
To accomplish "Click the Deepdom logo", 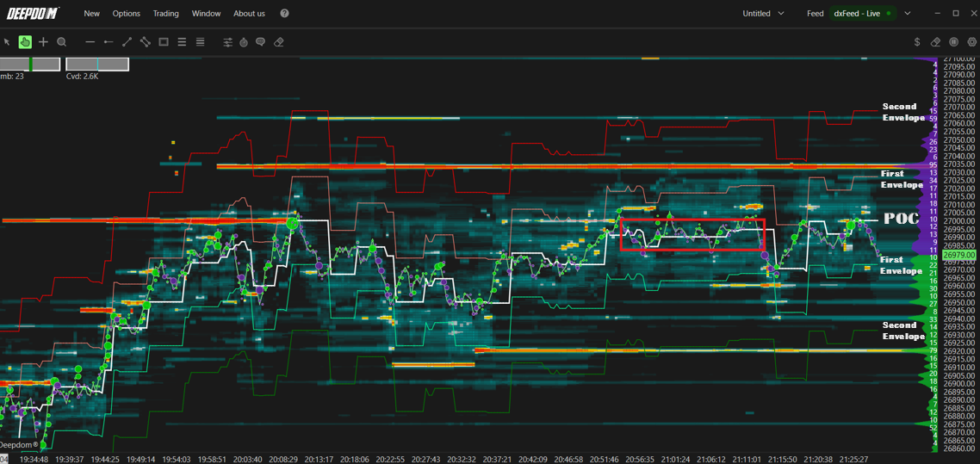I will 34,13.
